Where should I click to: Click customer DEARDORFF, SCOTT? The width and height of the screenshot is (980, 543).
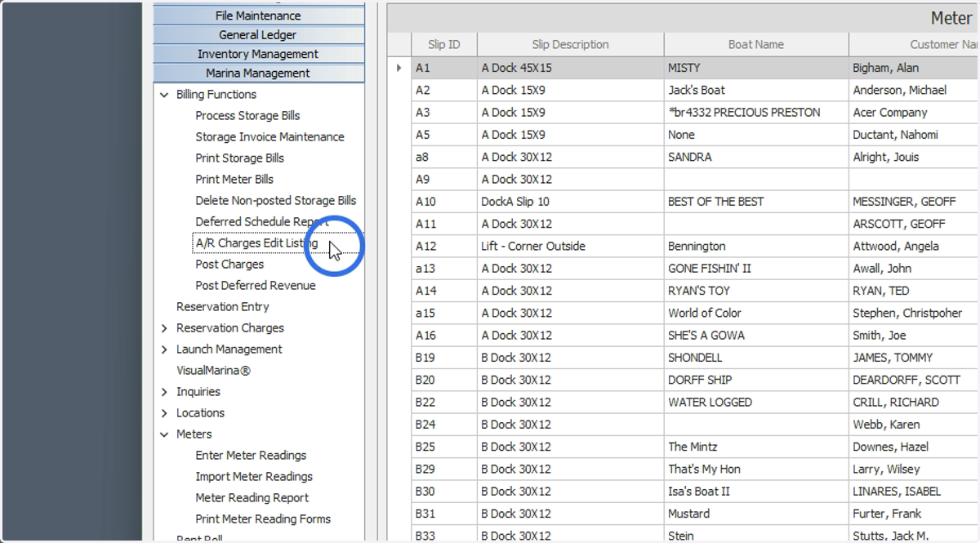[x=906, y=380]
